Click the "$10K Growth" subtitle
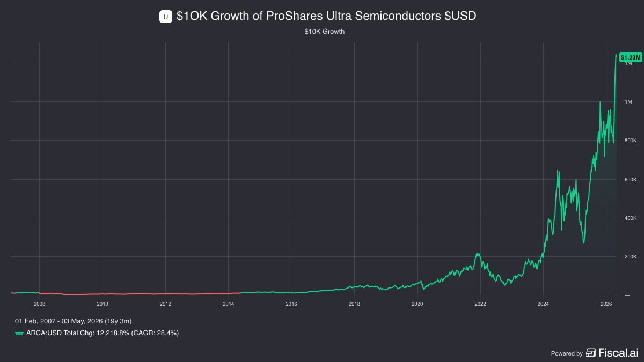The image size is (644, 362). point(324,32)
